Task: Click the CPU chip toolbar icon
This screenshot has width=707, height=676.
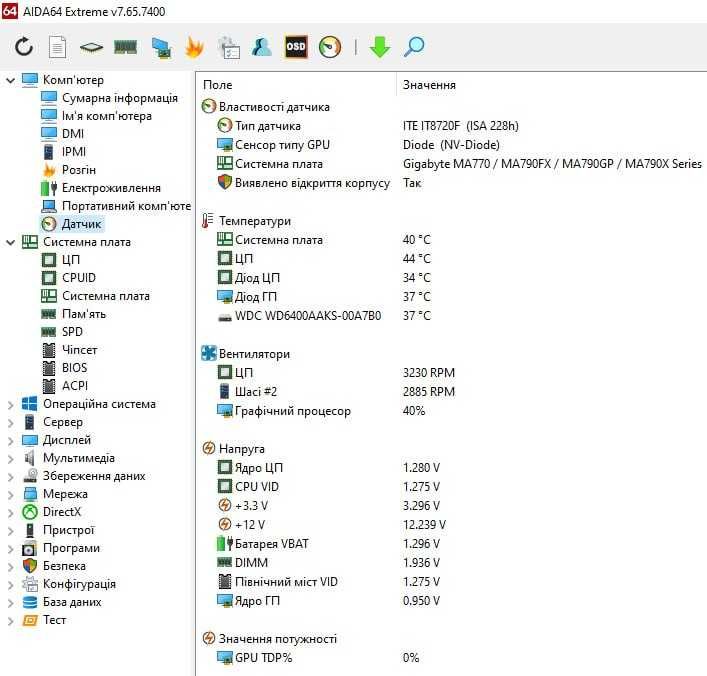Action: pos(91,47)
